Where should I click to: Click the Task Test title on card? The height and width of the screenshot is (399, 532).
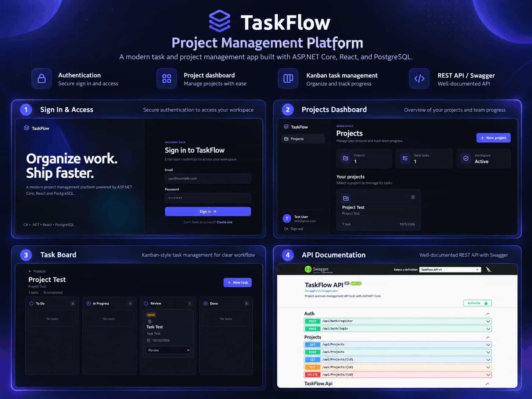(x=155, y=327)
